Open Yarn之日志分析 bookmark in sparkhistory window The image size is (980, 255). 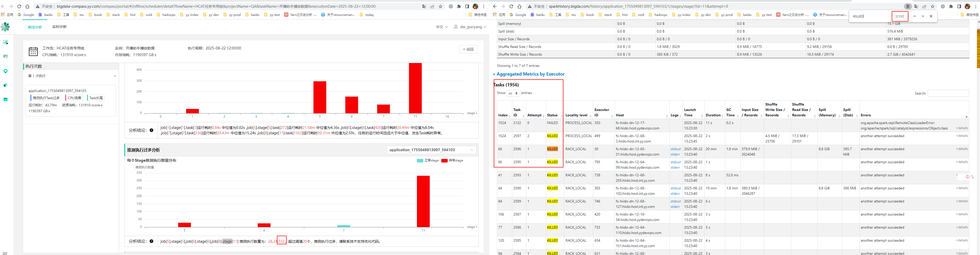[792, 15]
